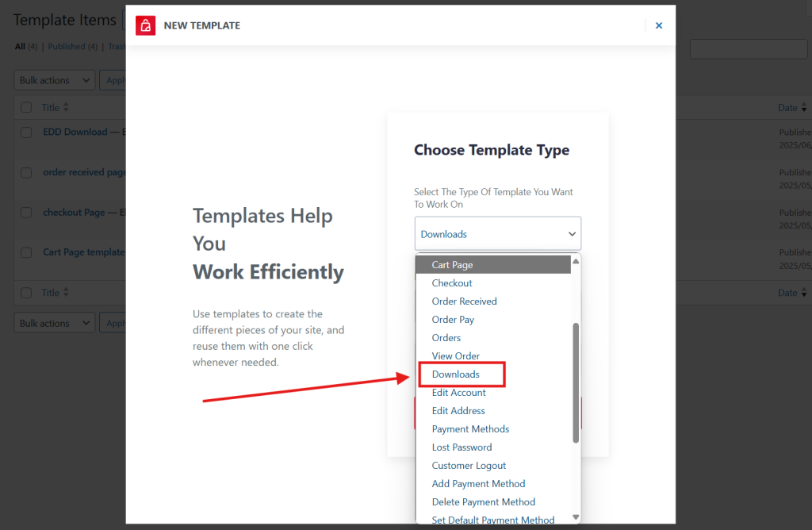Open the bottom Bulk actions dropdown
The image size is (812, 530).
click(x=55, y=323)
